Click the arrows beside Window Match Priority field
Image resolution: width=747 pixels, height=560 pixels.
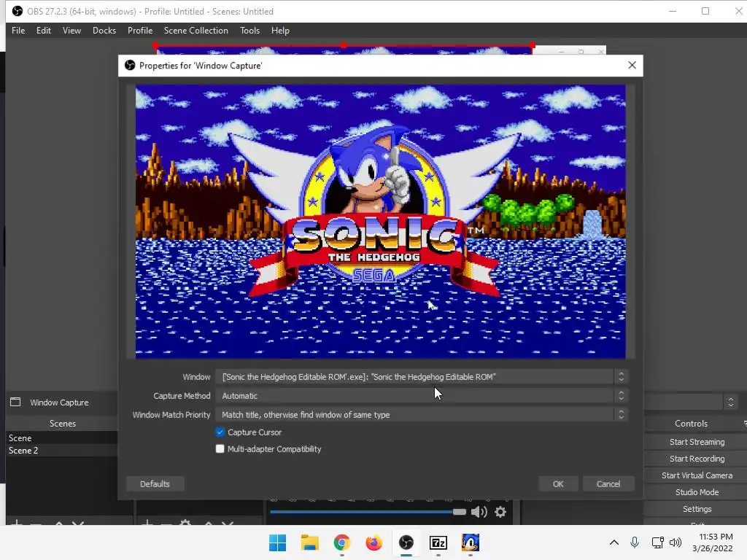coord(621,415)
